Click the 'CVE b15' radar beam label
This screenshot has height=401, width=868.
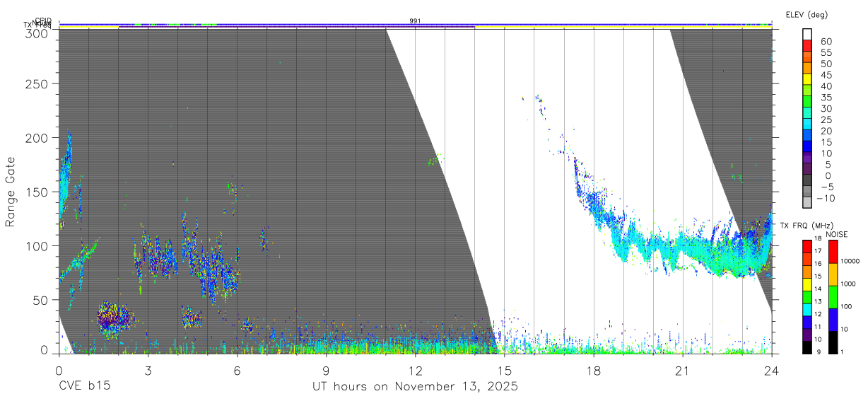coord(84,387)
